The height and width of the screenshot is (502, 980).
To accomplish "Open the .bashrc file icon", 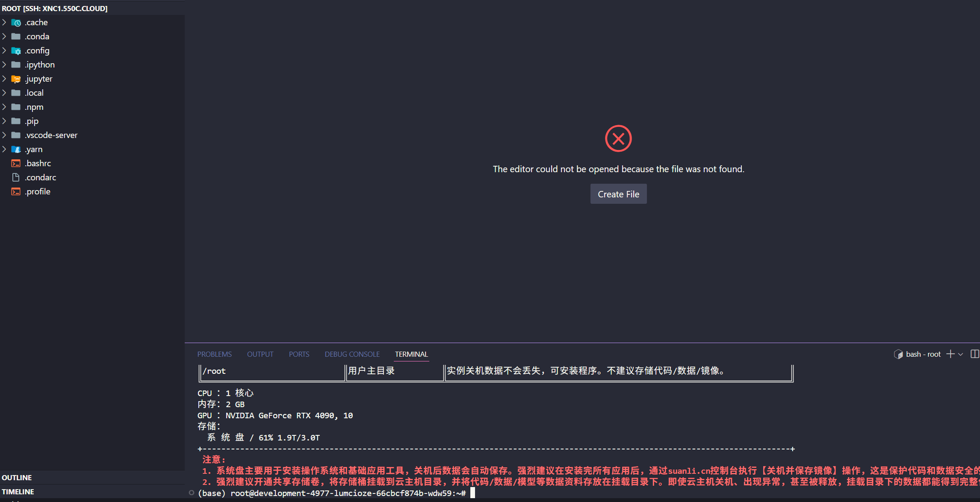I will 16,163.
